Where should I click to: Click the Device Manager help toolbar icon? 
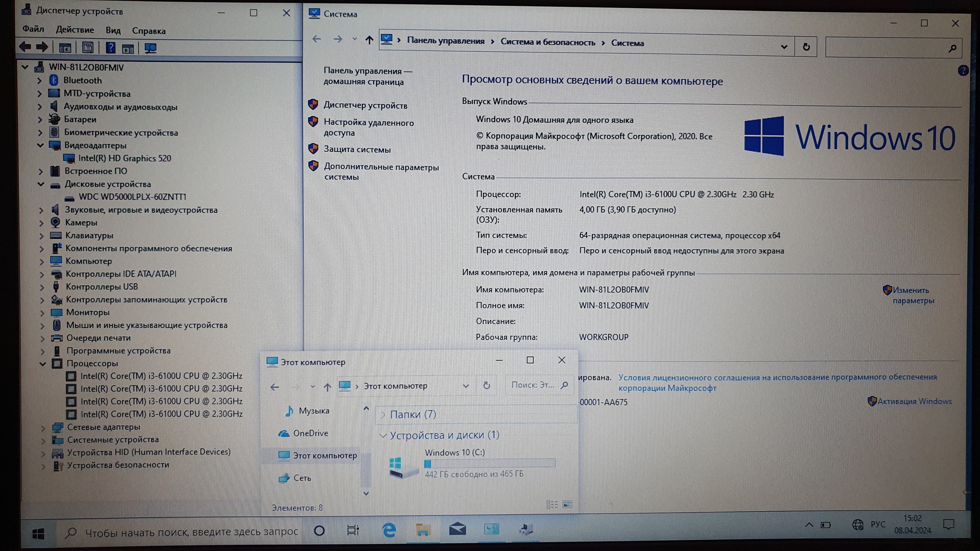(x=111, y=48)
